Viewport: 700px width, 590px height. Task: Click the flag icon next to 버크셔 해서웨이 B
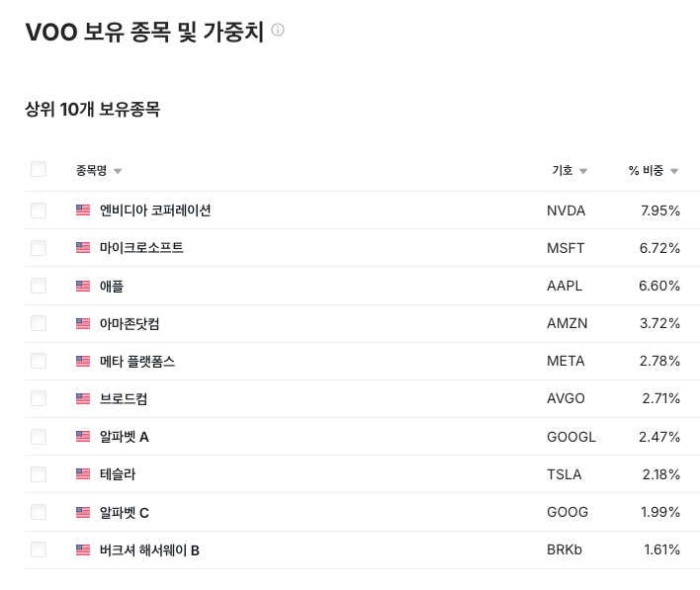83,549
